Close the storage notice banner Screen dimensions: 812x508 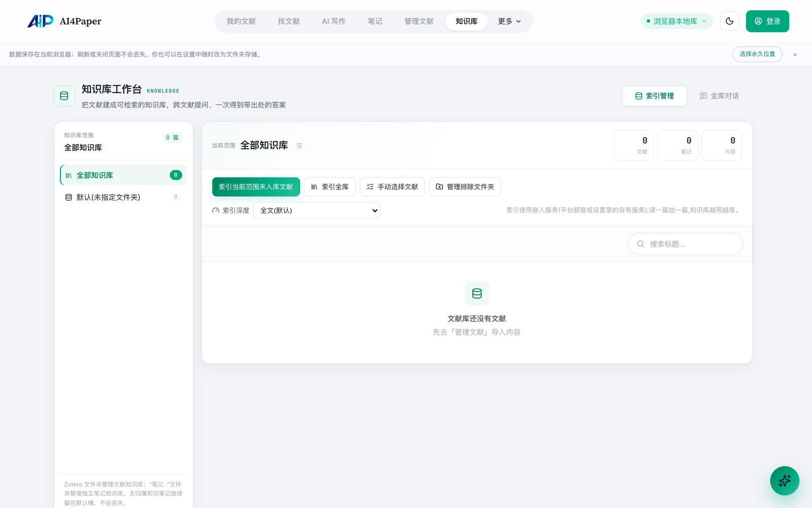795,55
